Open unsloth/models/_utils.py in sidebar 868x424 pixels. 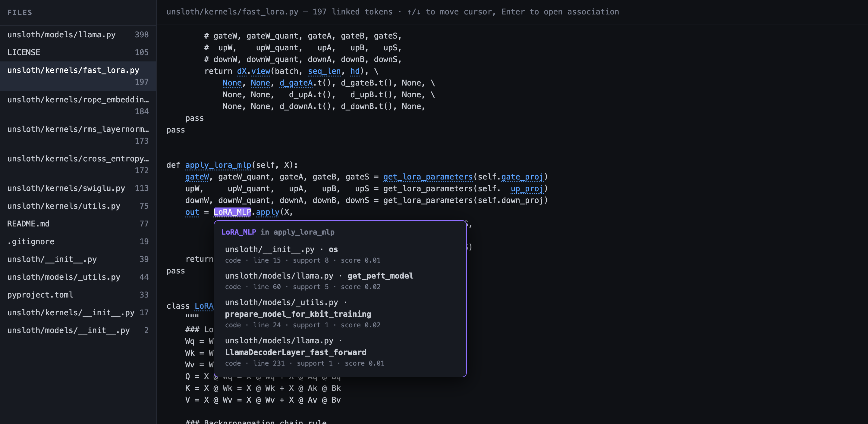[78, 277]
